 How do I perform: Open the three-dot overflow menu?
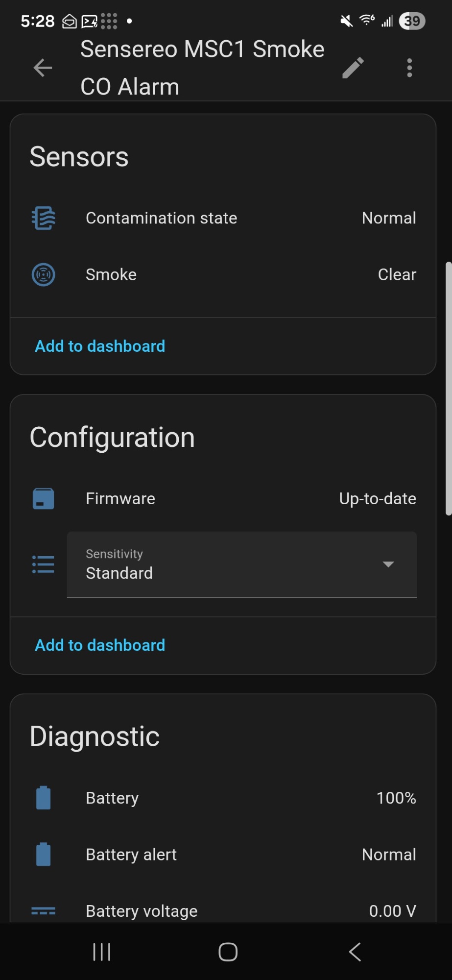coord(409,68)
